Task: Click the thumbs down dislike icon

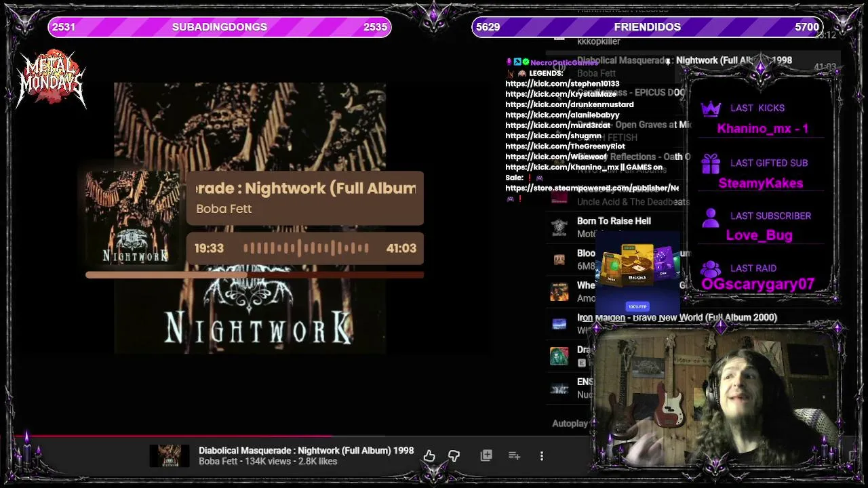Action: 454,456
